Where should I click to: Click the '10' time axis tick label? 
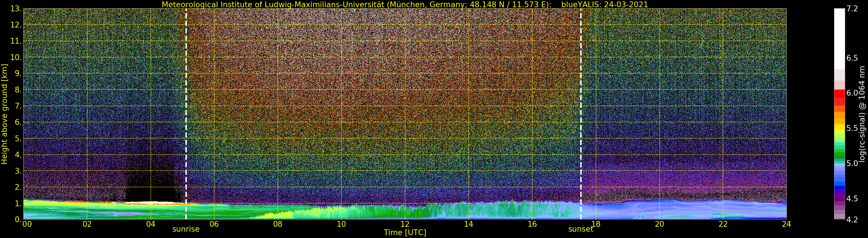pos(341,224)
